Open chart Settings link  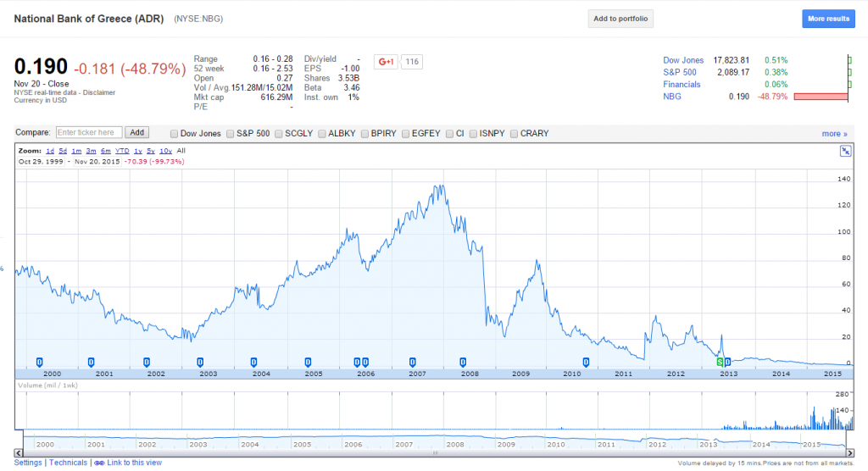click(x=28, y=463)
